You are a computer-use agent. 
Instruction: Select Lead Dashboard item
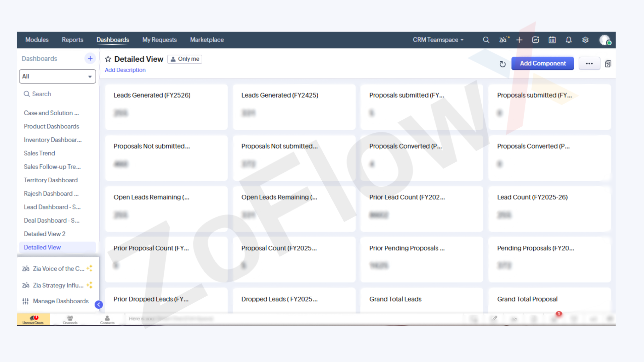coord(52,207)
